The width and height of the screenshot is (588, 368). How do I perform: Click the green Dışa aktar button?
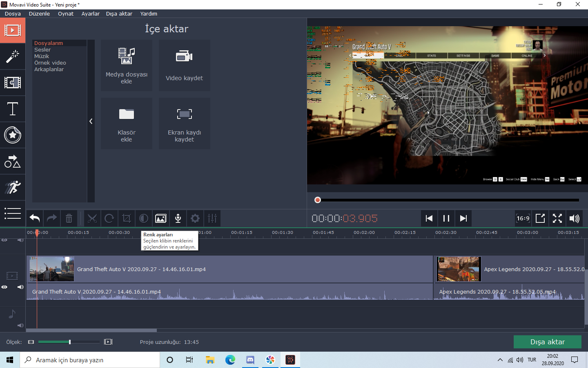coord(547,342)
